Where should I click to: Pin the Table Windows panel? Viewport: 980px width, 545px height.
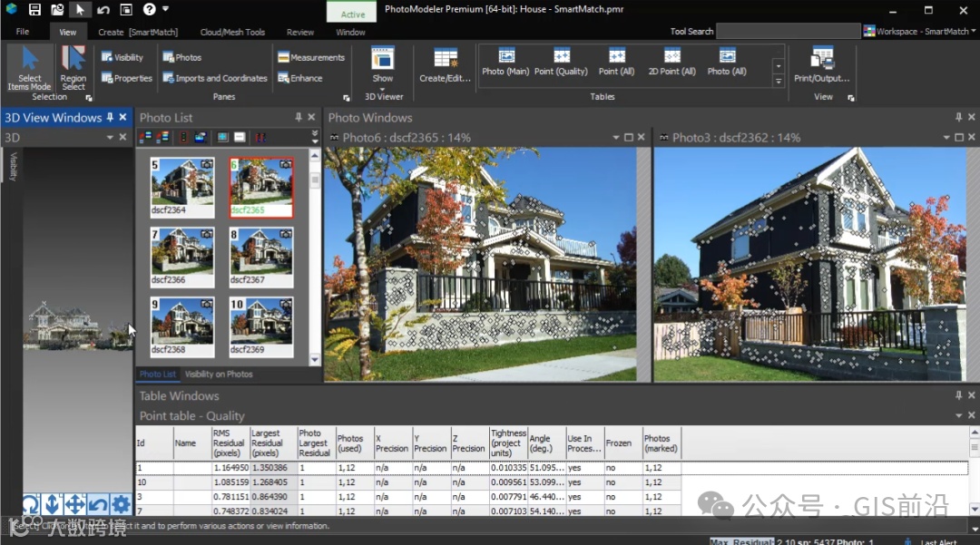(x=958, y=395)
